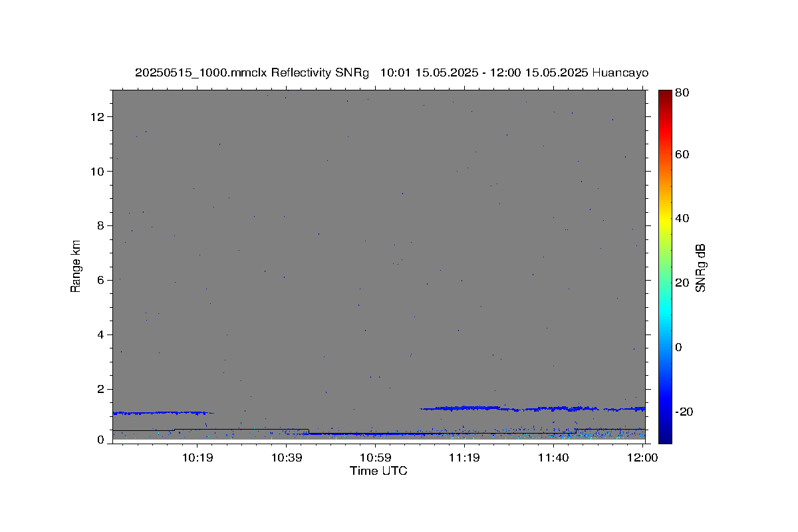
Task: Click the colorbar value 20 label
Action: pyautogui.click(x=682, y=283)
